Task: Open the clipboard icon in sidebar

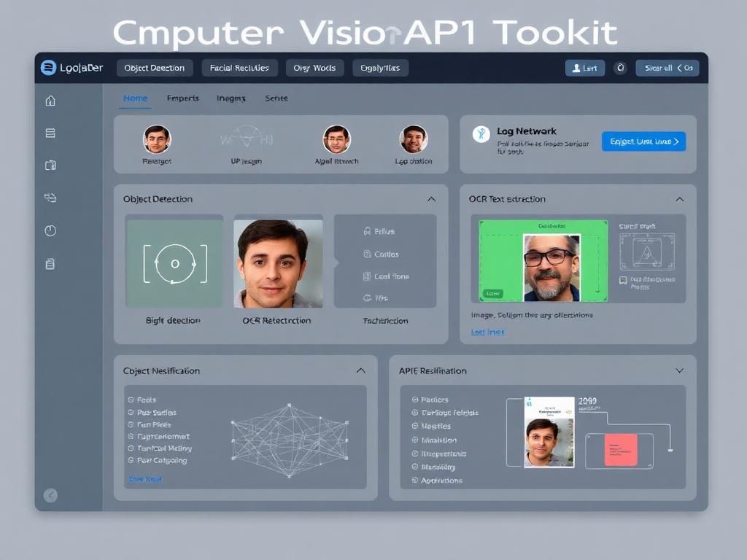Action: point(50,263)
